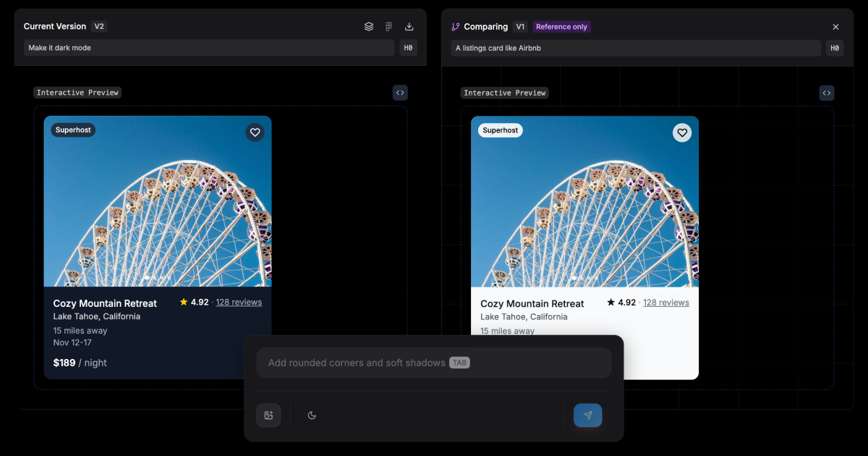Click the Cozy Mountain Retreat title on dark card
The image size is (868, 456).
(105, 303)
